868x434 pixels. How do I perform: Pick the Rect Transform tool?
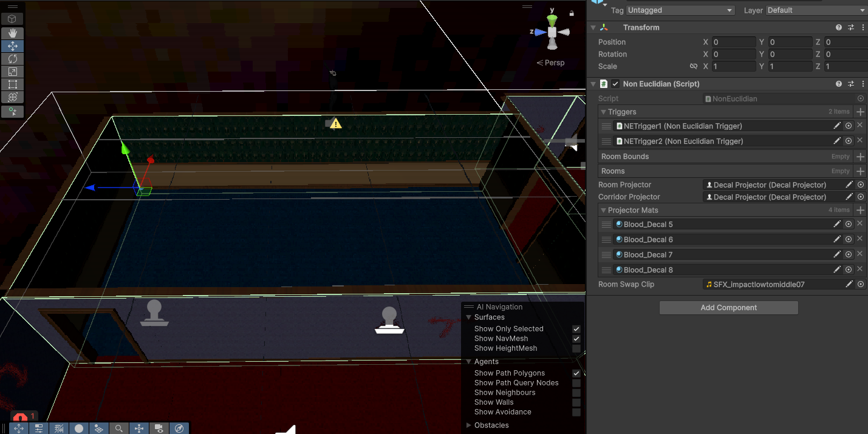[12, 84]
